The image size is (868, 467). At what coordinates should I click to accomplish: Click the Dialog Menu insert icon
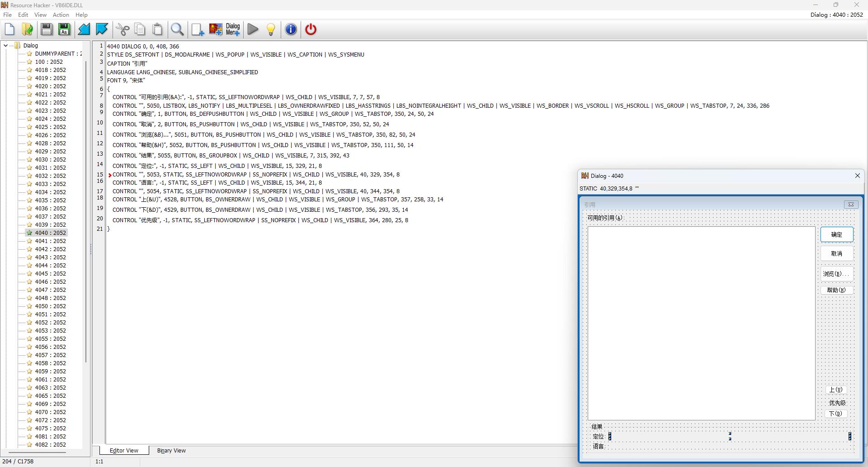click(x=233, y=29)
